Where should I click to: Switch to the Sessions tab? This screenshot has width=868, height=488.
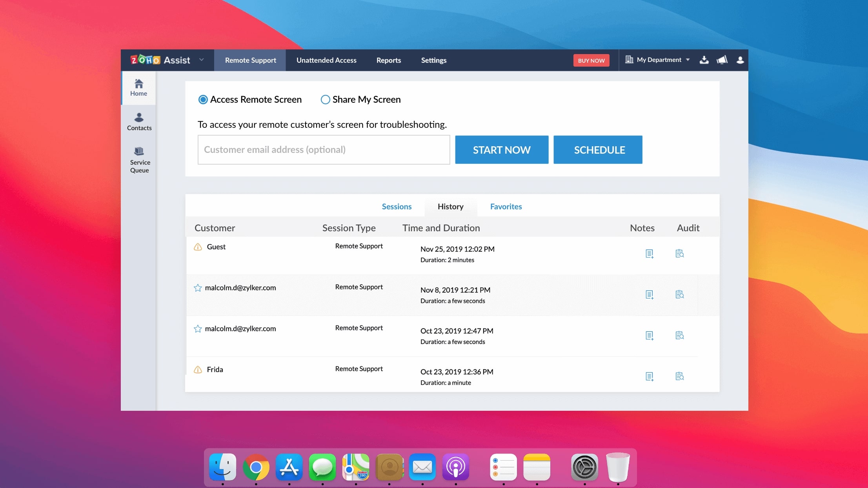pyautogui.click(x=397, y=206)
